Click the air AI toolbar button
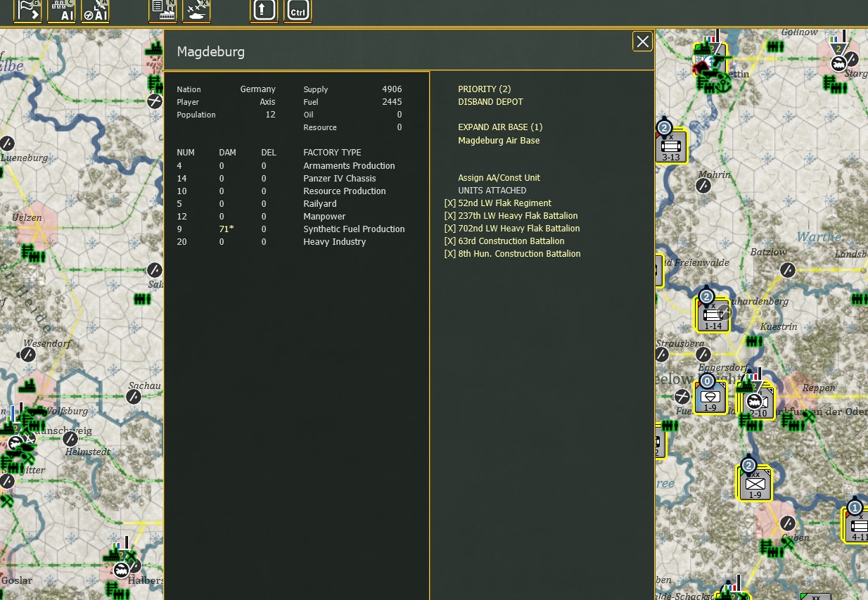Viewport: 868px width, 600px height. [95, 11]
